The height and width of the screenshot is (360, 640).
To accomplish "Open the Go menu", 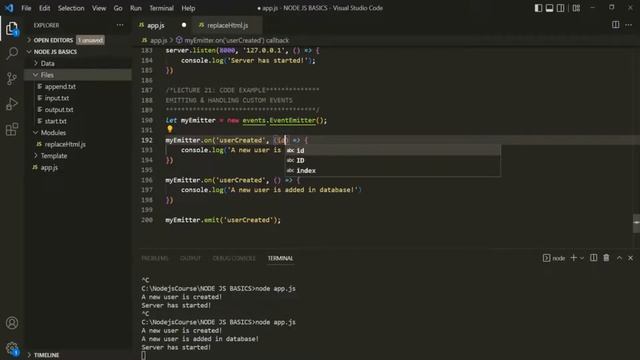I will (x=118, y=8).
